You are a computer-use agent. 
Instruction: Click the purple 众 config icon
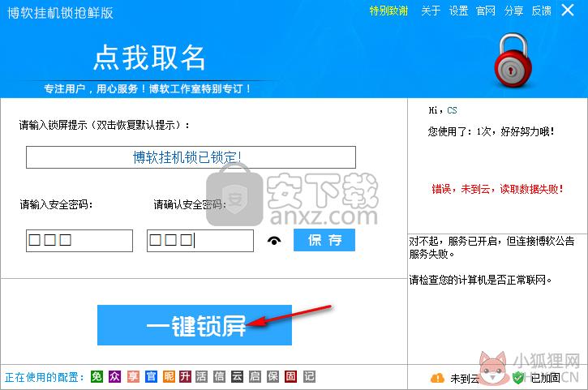click(x=114, y=376)
